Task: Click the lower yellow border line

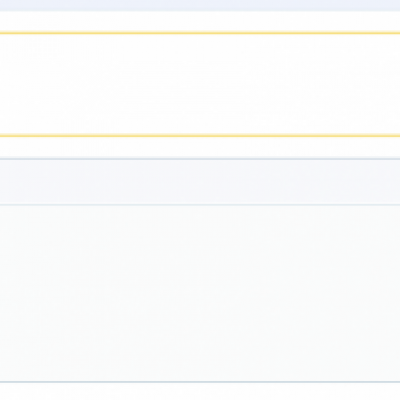Action: 200,135
